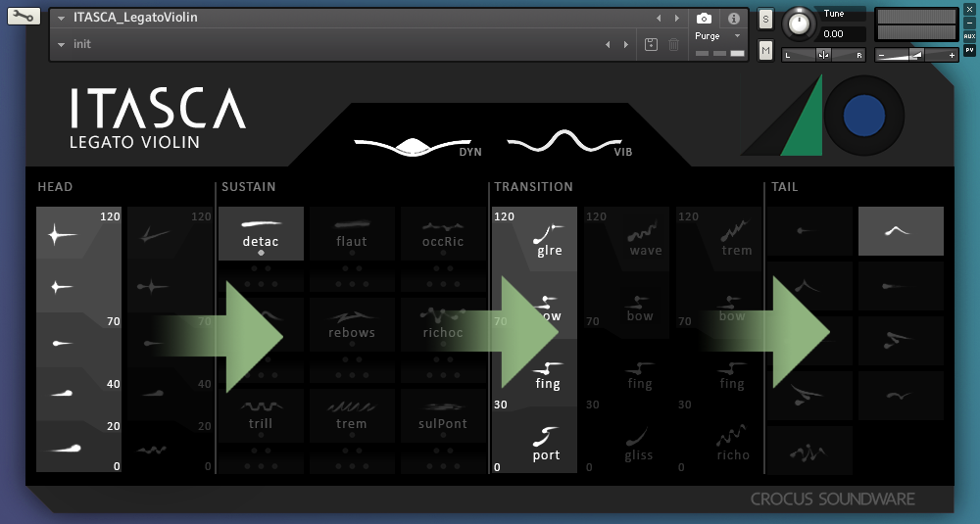The image size is (980, 524).
Task: Select the port transition
Action: coord(546,445)
